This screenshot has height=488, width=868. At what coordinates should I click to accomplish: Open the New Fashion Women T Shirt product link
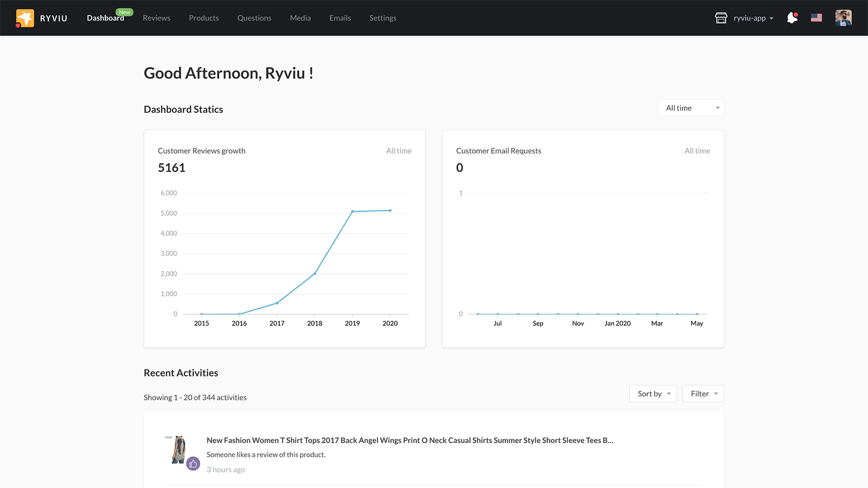(410, 440)
